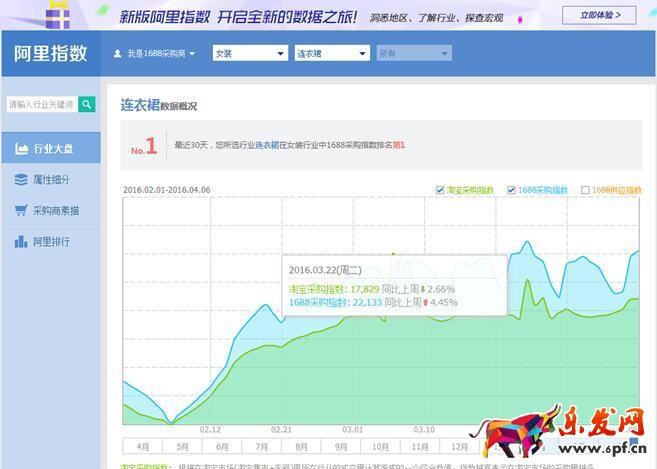The image size is (657, 469).
Task: Select the 7月 segment on timeline bar
Action: click(x=261, y=447)
